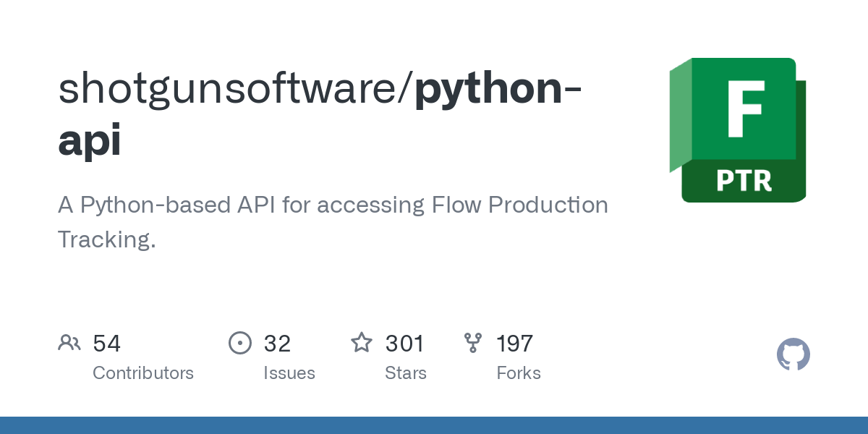The height and width of the screenshot is (434, 868).
Task: Click the Forks branch icon
Action: pyautogui.click(x=473, y=343)
